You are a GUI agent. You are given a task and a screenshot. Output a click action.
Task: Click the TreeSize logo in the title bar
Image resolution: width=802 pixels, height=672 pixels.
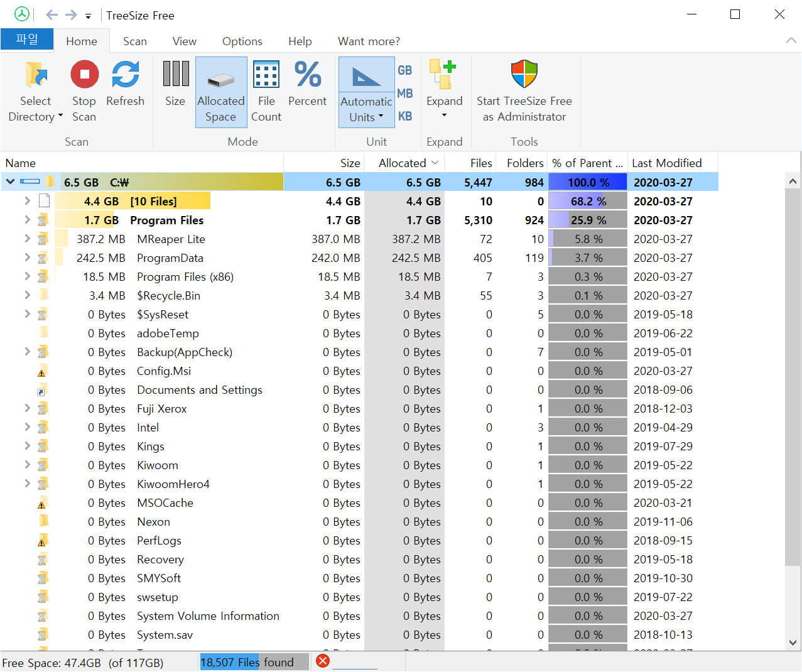click(x=22, y=14)
